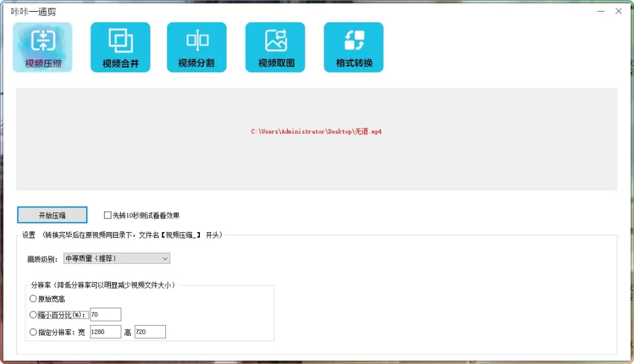
Task: Open the 视频分割 video split tool
Action: tap(196, 47)
